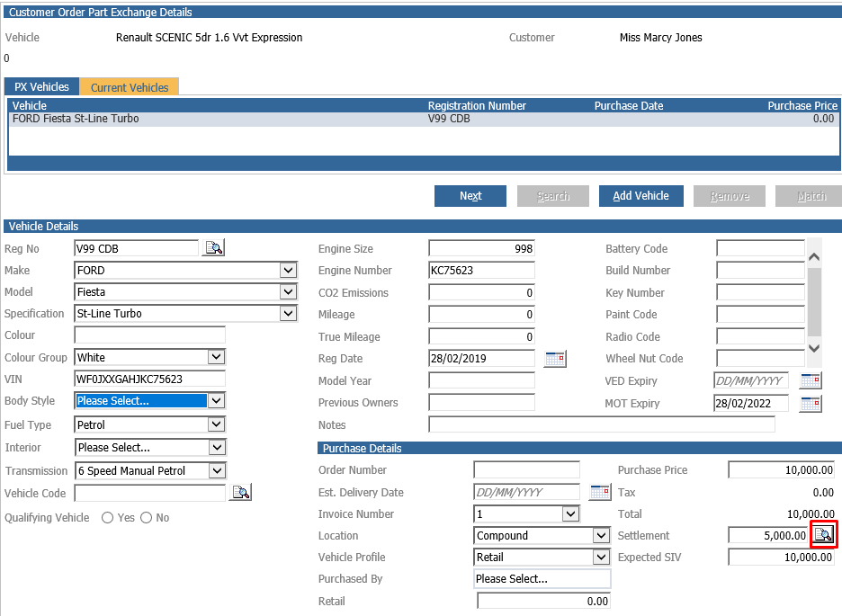Click the Next button
The height and width of the screenshot is (616, 842).
click(x=470, y=196)
